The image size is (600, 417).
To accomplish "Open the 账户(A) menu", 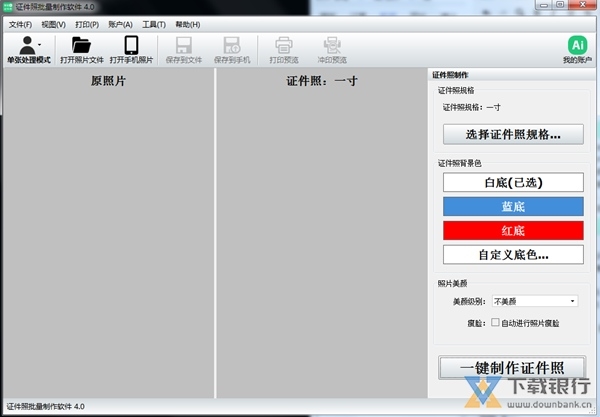I will (120, 25).
